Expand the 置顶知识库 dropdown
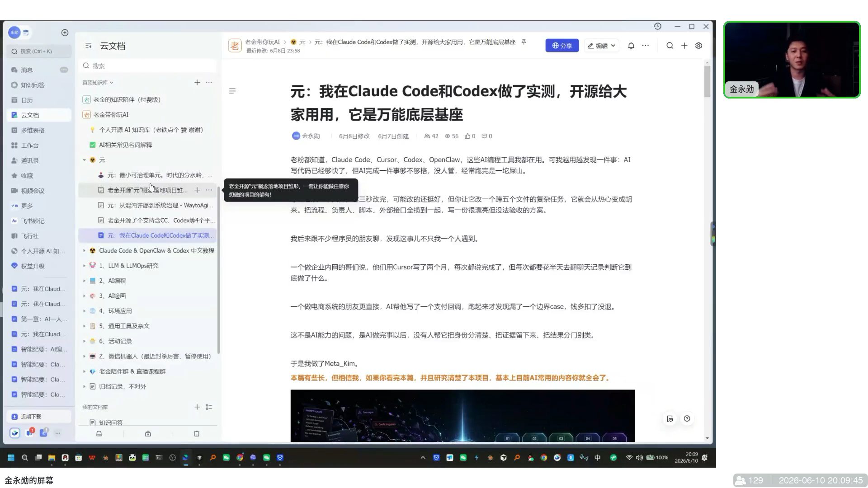 coord(98,83)
